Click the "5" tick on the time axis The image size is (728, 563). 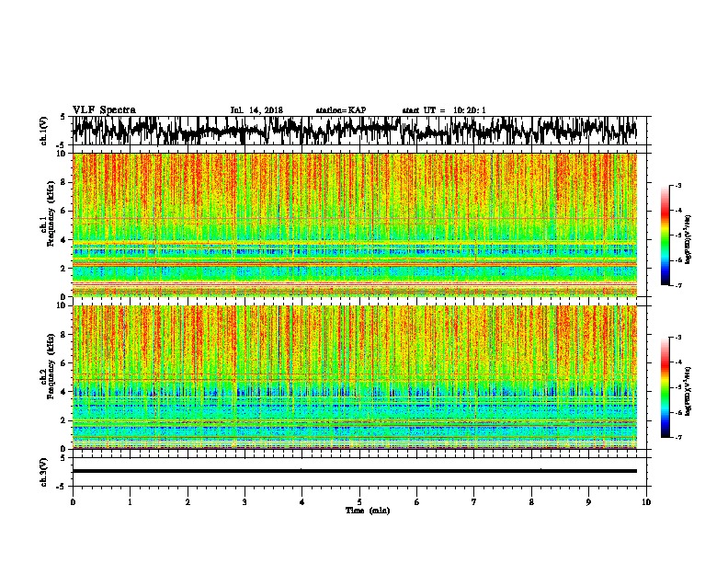(359, 502)
